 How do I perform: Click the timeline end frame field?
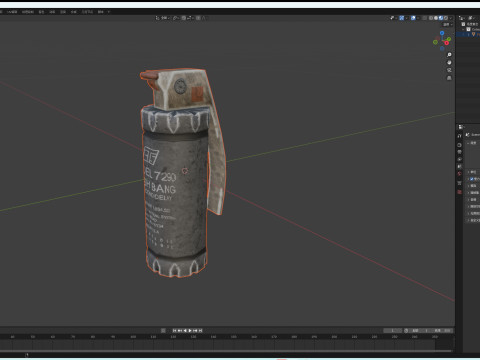tap(442, 331)
